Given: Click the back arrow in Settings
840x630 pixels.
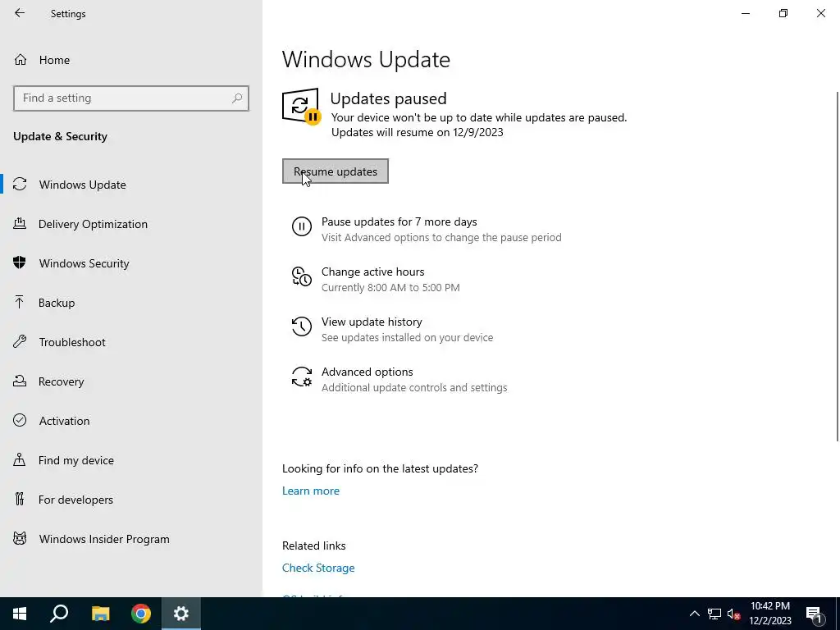Looking at the screenshot, I should (20, 13).
